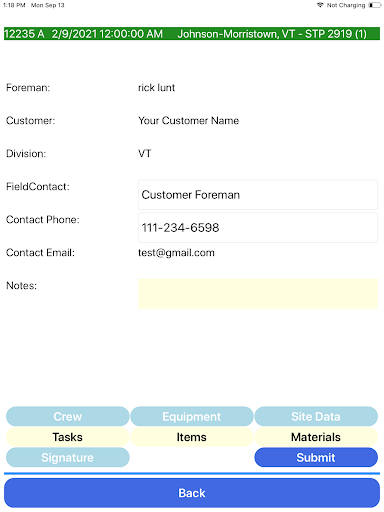Tap the Wi-Fi status icon
The width and height of the screenshot is (384, 512).
coord(320,5)
